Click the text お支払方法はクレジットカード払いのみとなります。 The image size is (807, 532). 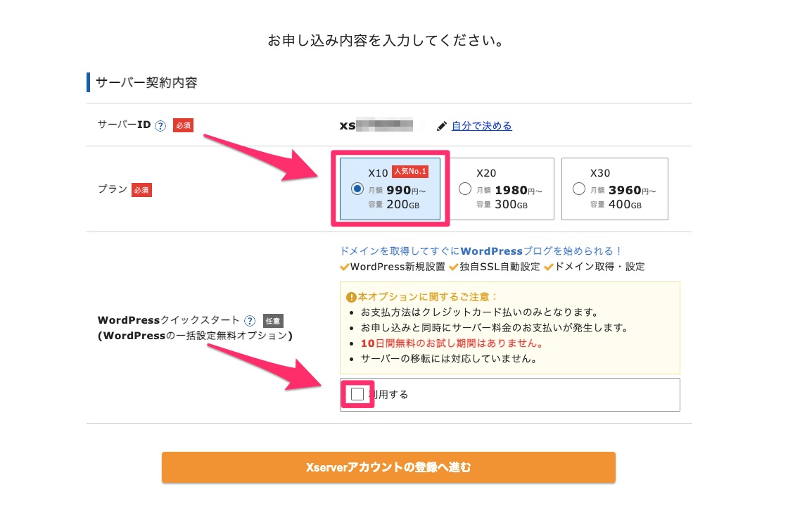[x=480, y=312]
